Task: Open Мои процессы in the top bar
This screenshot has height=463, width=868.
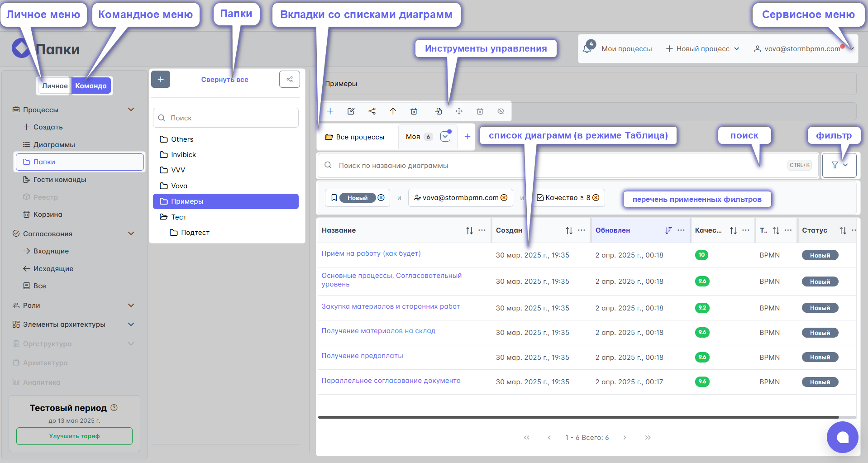Action: [626, 48]
